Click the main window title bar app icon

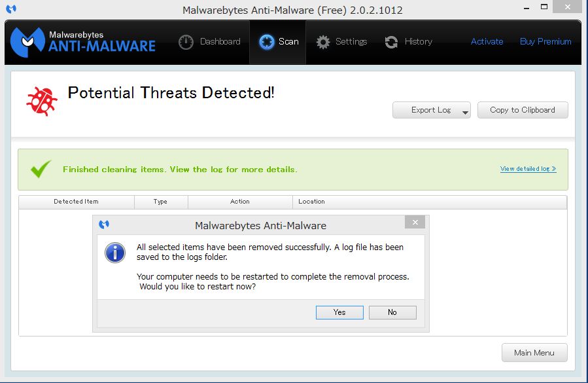(11, 9)
